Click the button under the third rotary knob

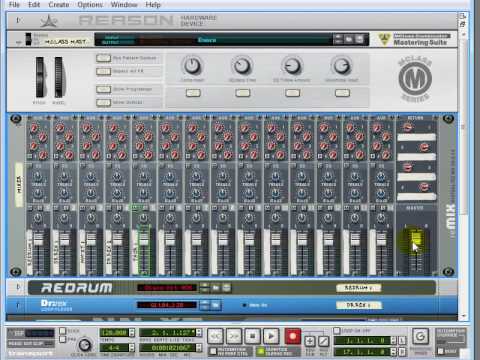pos(292,93)
